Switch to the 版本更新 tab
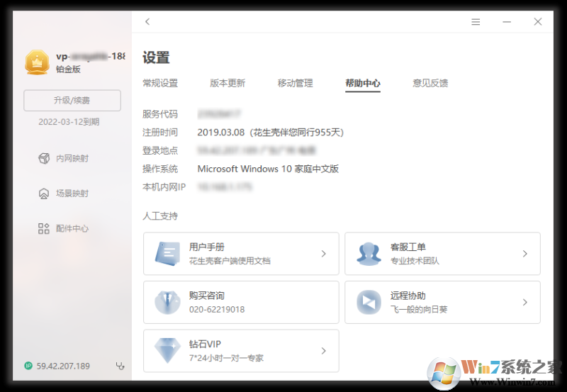This screenshot has width=567, height=392. [x=228, y=83]
